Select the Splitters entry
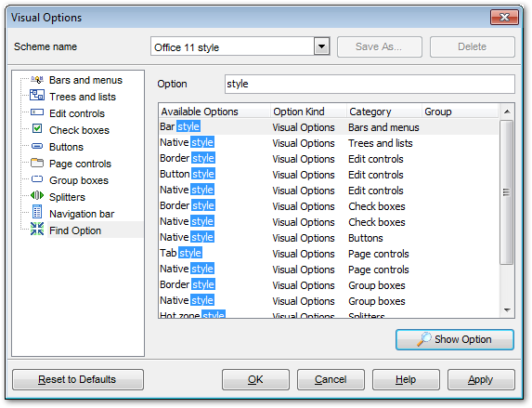The image size is (532, 408). click(67, 197)
